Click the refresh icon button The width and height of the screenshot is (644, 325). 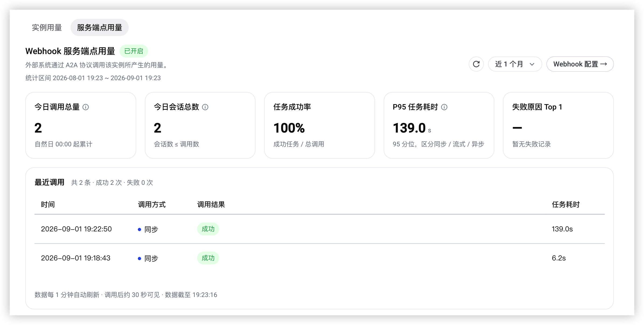pos(476,64)
